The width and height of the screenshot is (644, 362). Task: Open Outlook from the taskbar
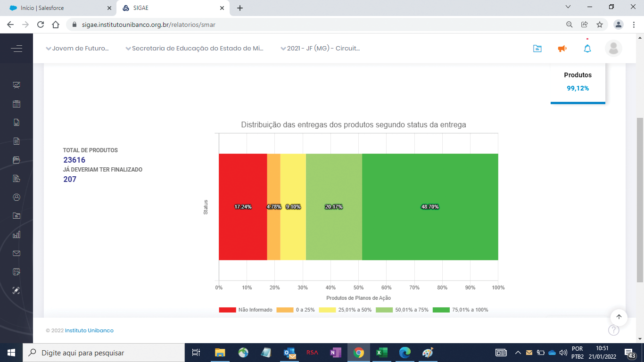(x=289, y=353)
